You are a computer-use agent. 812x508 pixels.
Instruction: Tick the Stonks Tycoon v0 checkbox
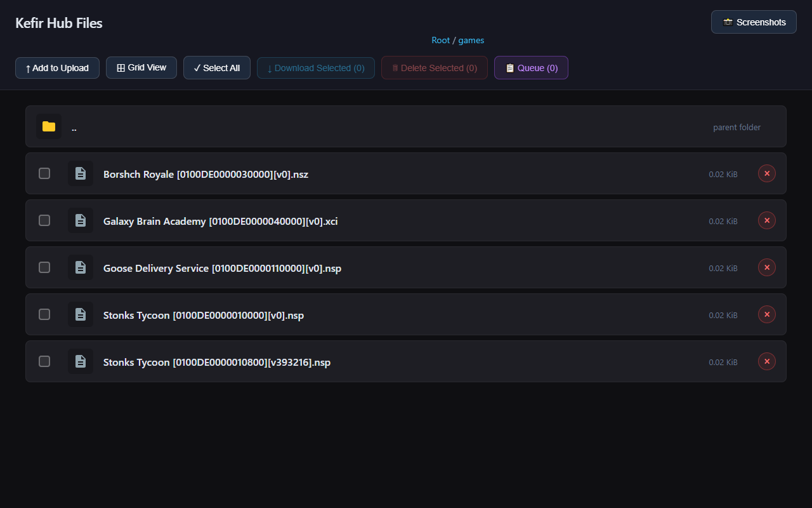pyautogui.click(x=44, y=314)
